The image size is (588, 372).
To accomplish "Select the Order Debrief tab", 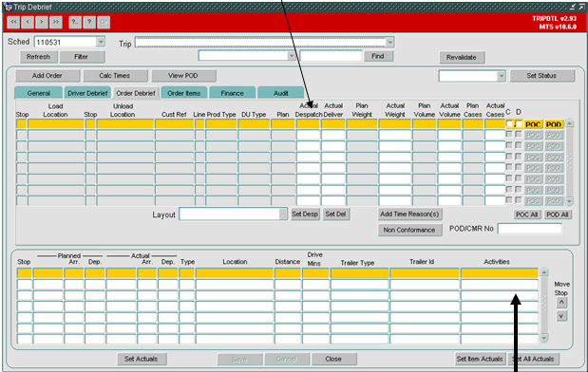I will tap(136, 93).
